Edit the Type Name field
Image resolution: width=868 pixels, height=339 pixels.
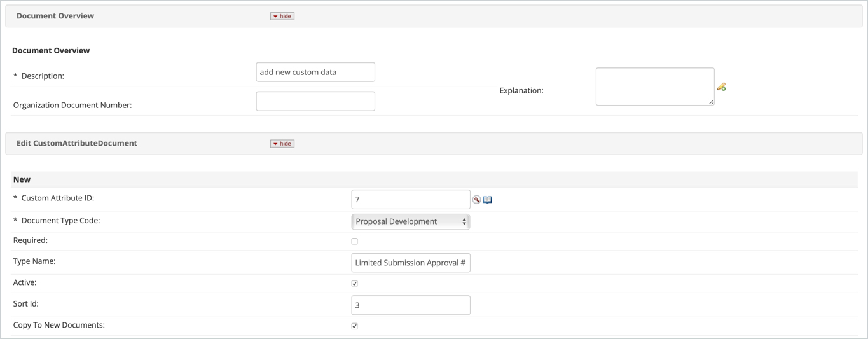411,263
